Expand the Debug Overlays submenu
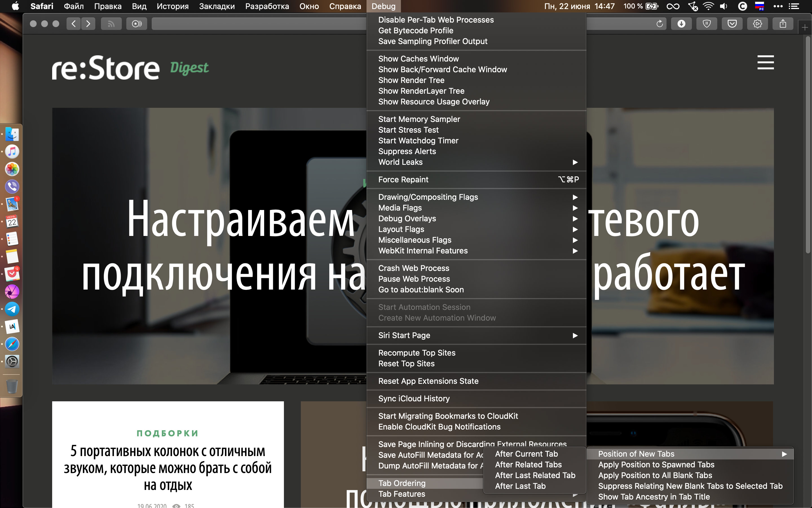The width and height of the screenshot is (812, 508). click(x=476, y=219)
